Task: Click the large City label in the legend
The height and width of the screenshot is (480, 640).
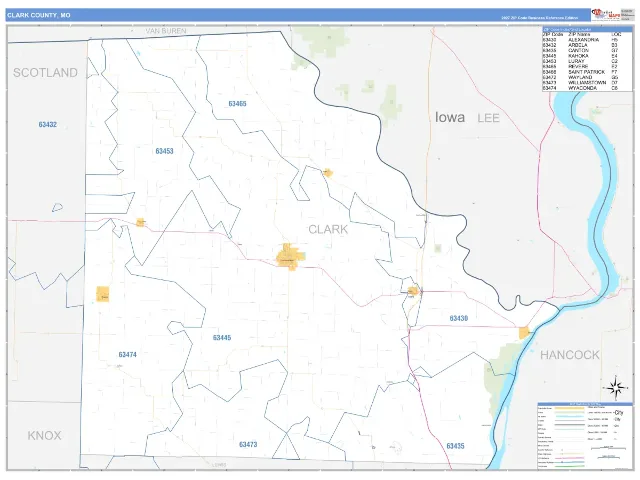Action: click(619, 413)
